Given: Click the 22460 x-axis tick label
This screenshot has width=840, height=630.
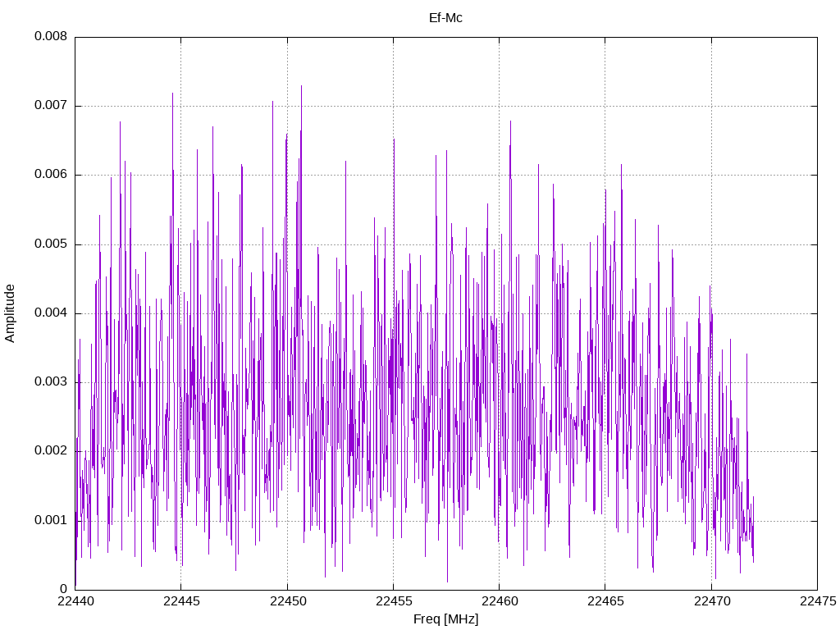Looking at the screenshot, I should point(500,601).
